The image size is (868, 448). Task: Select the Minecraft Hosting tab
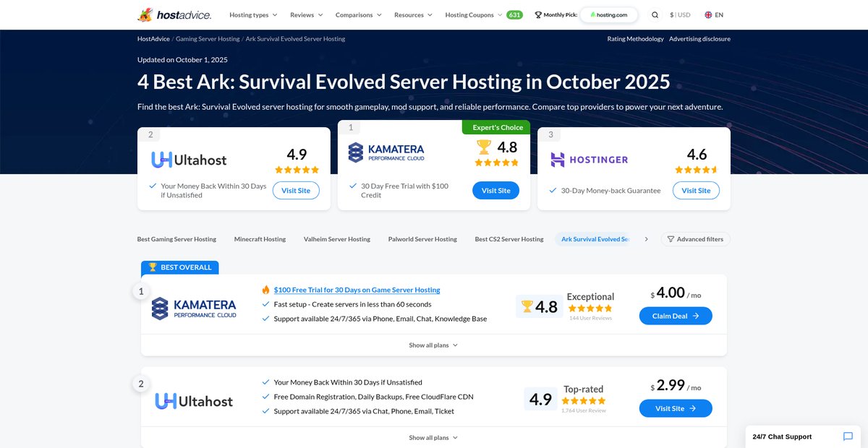click(x=260, y=239)
